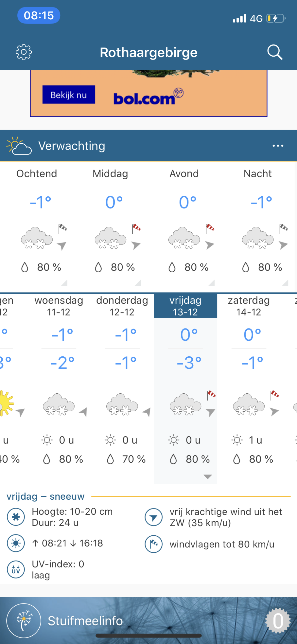Screen dimensions: 297x644
Task: Select the donderdag 12-12 day tab
Action: [122, 306]
